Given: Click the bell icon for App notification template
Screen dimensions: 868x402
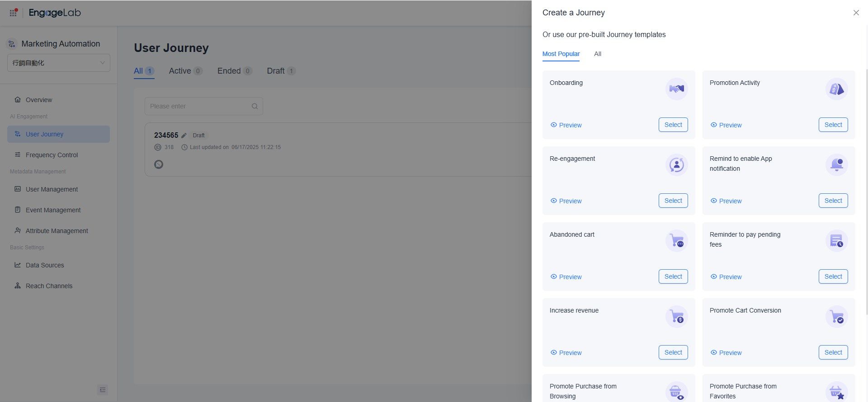Looking at the screenshot, I should 836,165.
